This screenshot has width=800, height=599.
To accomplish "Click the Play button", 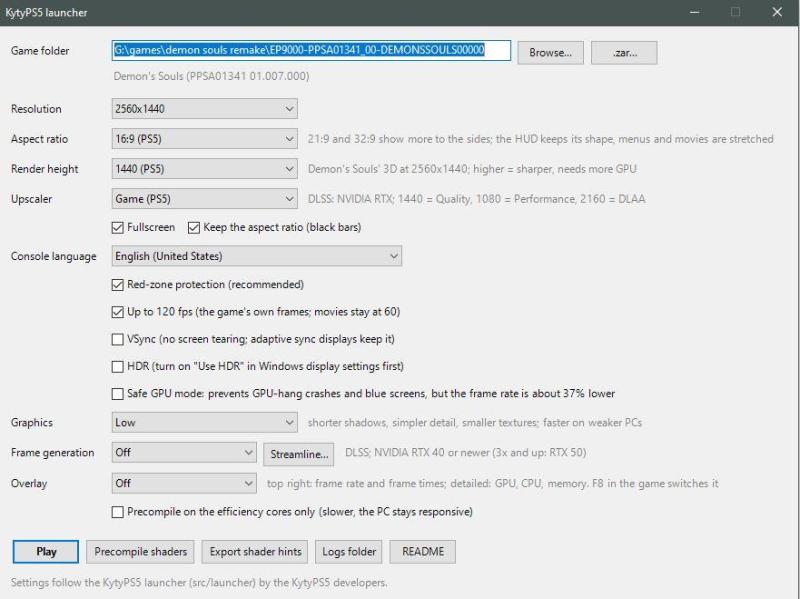I will (46, 552).
